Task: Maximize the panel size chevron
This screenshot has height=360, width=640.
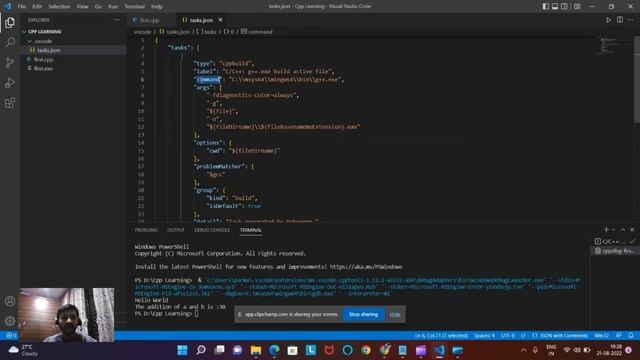Action: pyautogui.click(x=623, y=229)
